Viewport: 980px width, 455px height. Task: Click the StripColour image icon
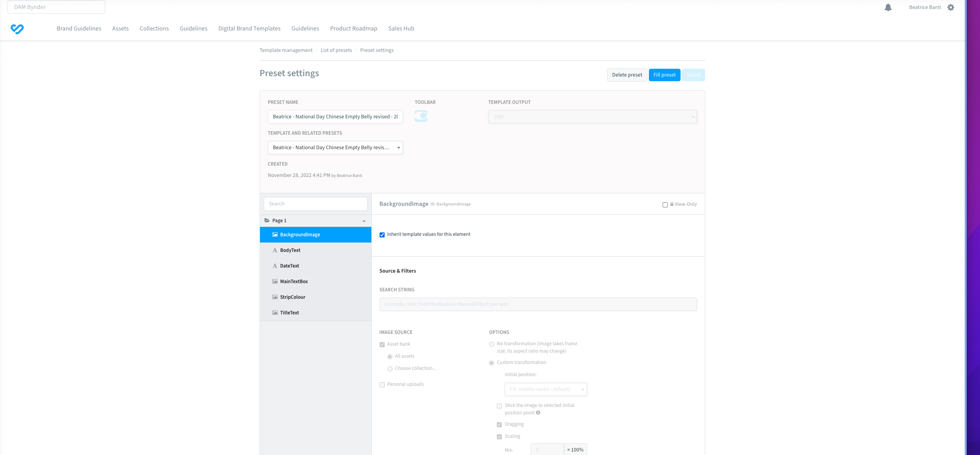(275, 297)
